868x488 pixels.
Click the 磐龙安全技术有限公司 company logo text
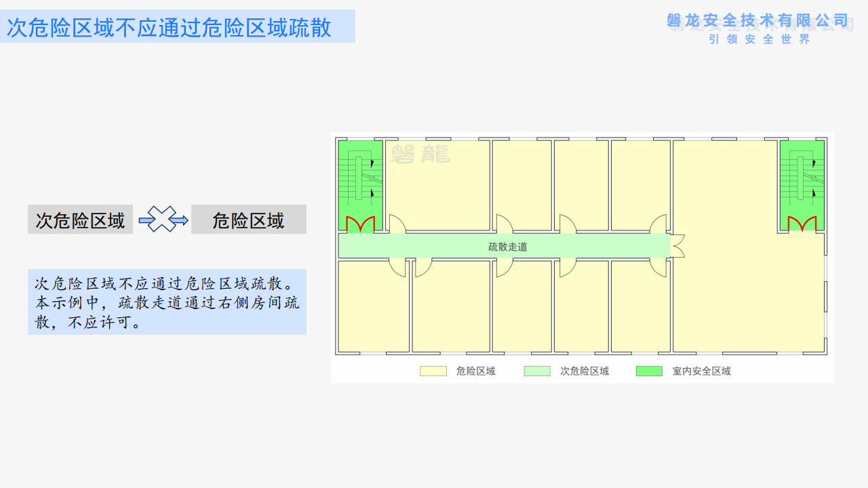(757, 21)
